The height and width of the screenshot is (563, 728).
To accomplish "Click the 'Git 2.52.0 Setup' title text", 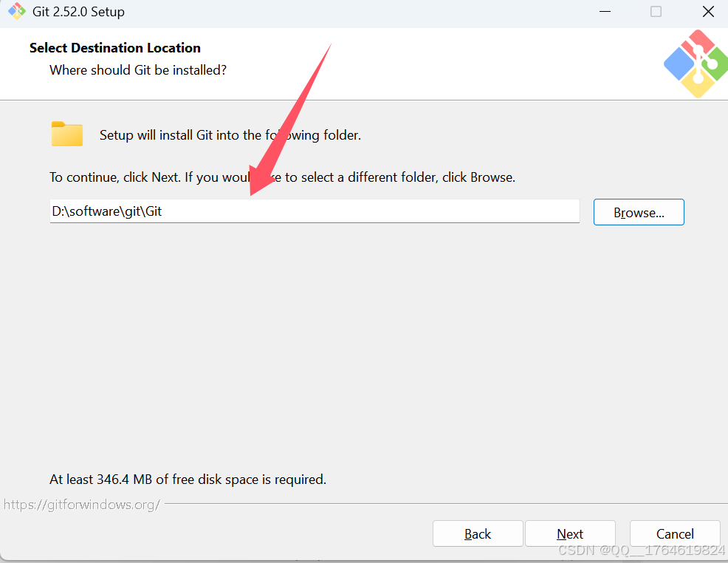I will click(78, 12).
